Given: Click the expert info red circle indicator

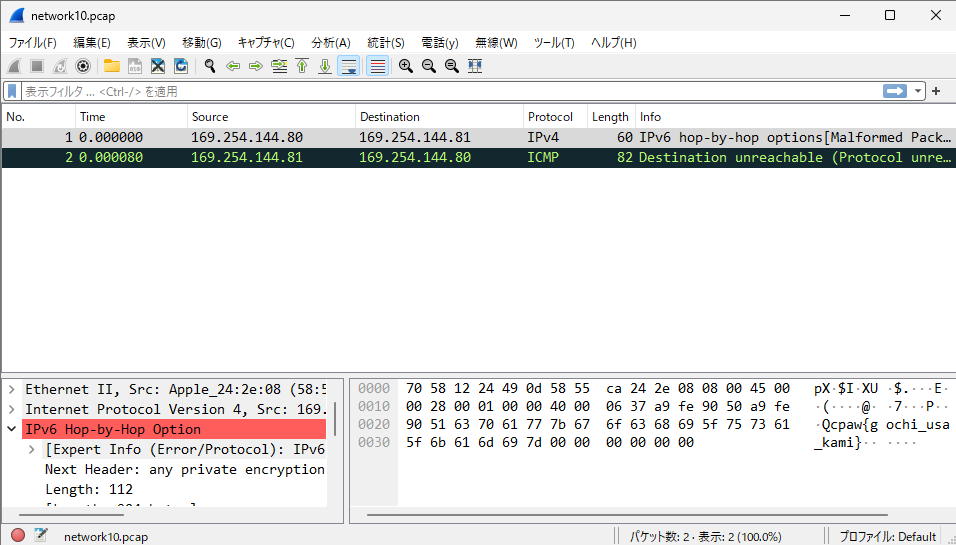Looking at the screenshot, I should coord(18,536).
